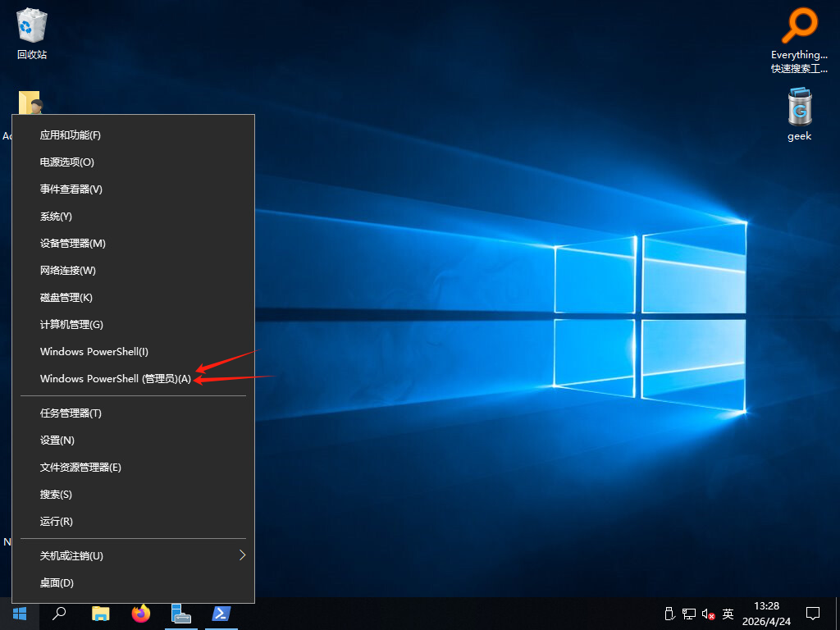Launch Firefox from the taskbar
This screenshot has width=840, height=630.
coord(141,614)
